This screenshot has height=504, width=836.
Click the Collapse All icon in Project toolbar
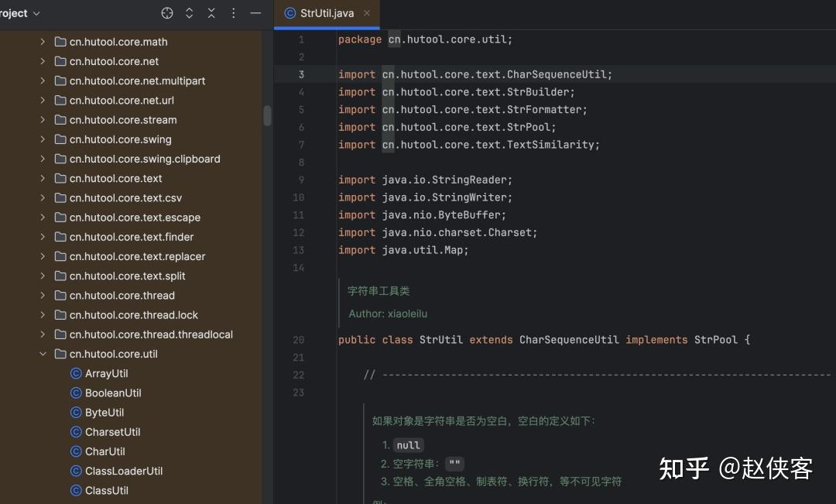pyautogui.click(x=211, y=13)
